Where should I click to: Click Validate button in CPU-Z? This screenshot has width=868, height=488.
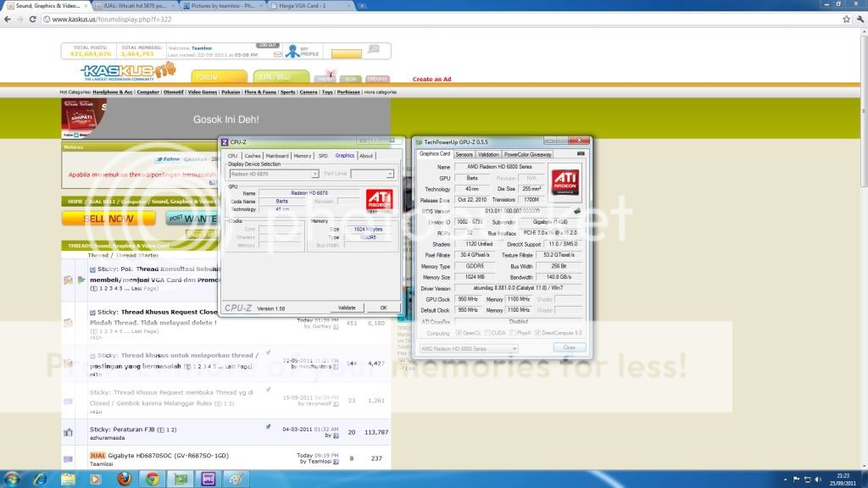coord(347,308)
